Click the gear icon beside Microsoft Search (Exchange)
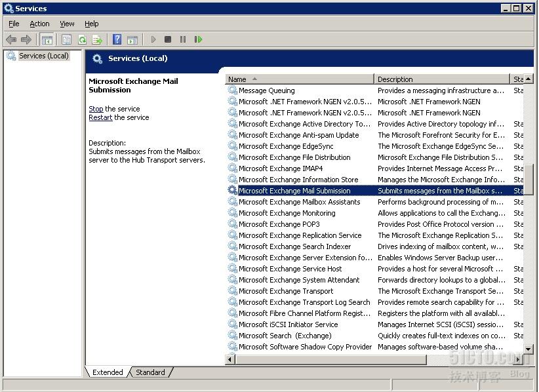 point(233,336)
